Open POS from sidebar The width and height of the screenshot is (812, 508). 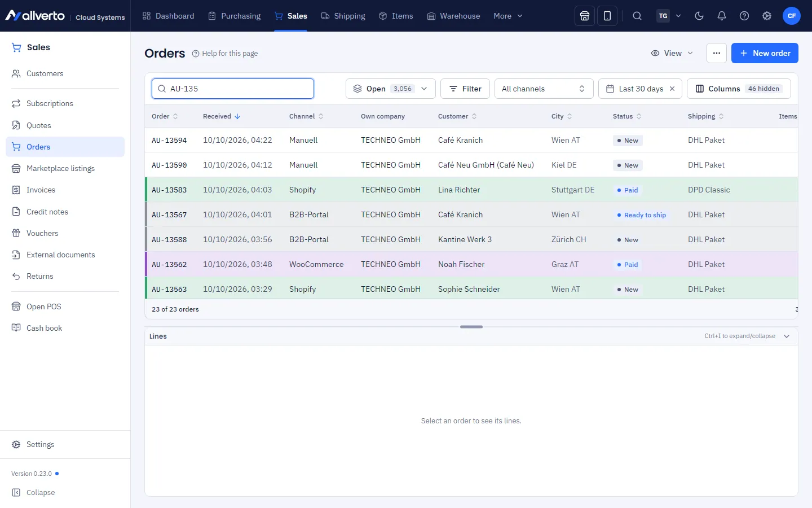coord(65,306)
